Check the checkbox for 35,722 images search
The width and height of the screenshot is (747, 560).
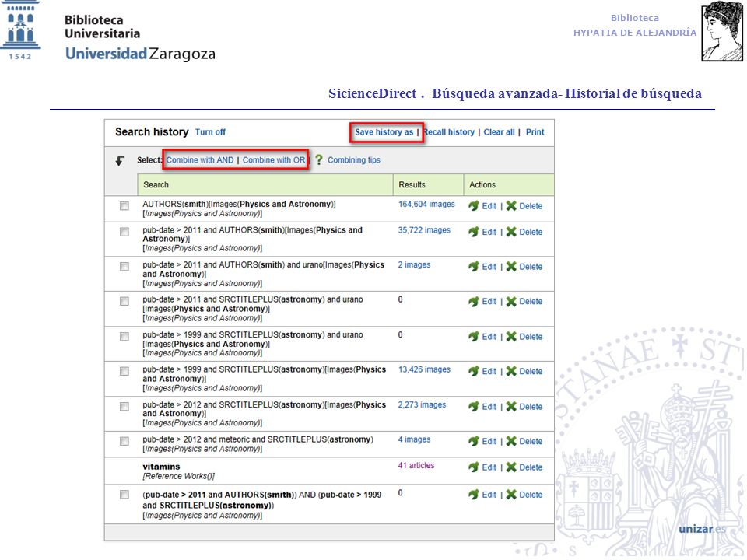tap(124, 232)
